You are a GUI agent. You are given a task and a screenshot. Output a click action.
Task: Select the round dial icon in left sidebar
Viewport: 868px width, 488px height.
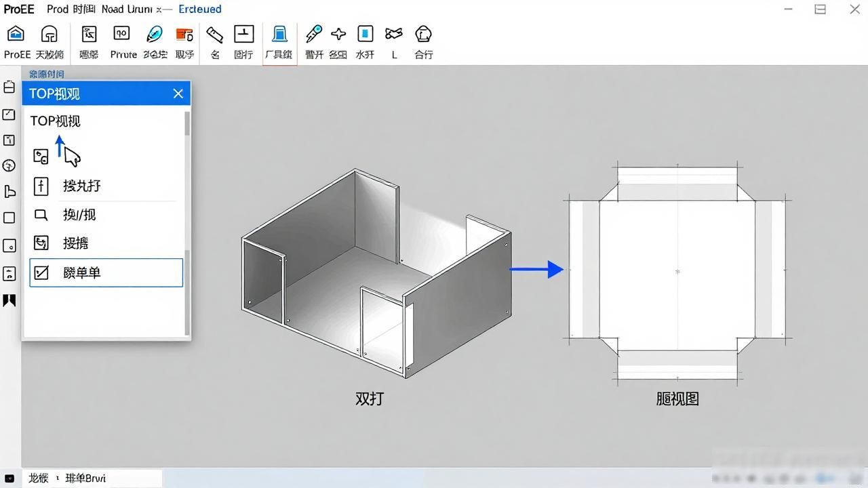(9, 165)
